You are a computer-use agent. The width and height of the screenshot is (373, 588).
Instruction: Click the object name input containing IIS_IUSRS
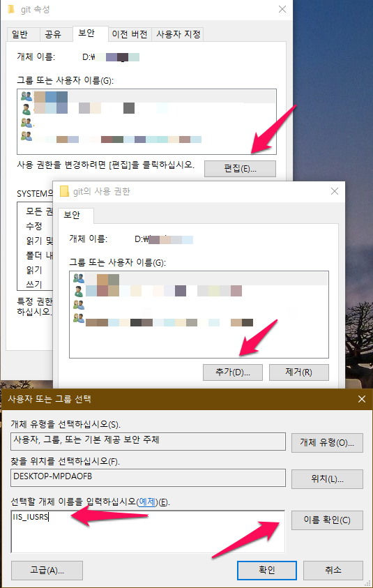[148, 532]
